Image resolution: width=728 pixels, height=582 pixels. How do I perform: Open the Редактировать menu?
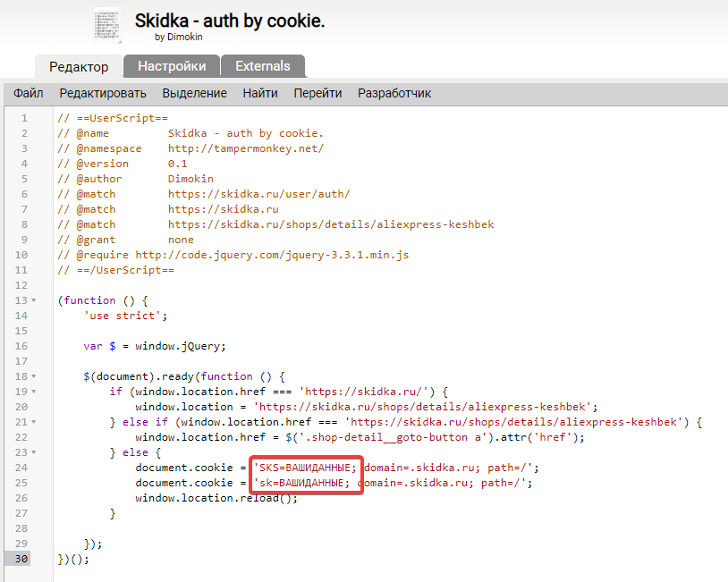pyautogui.click(x=103, y=93)
